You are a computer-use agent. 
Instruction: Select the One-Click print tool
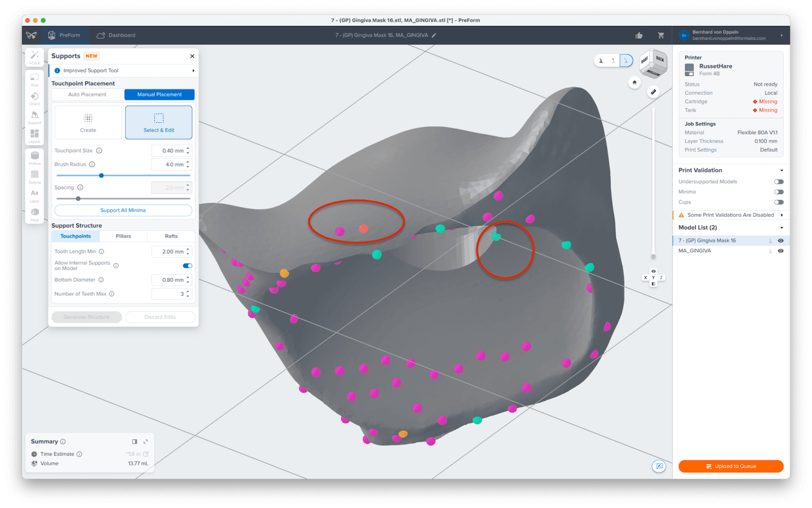coord(35,57)
